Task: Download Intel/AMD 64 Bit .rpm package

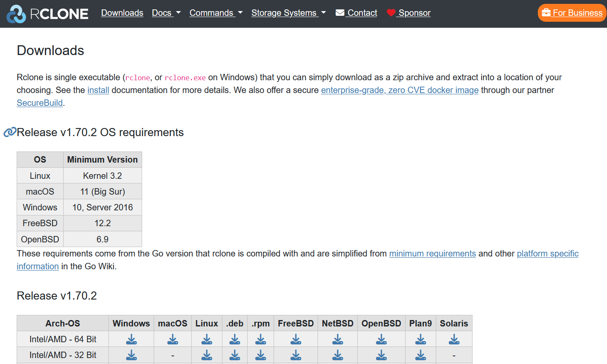Action: click(260, 339)
